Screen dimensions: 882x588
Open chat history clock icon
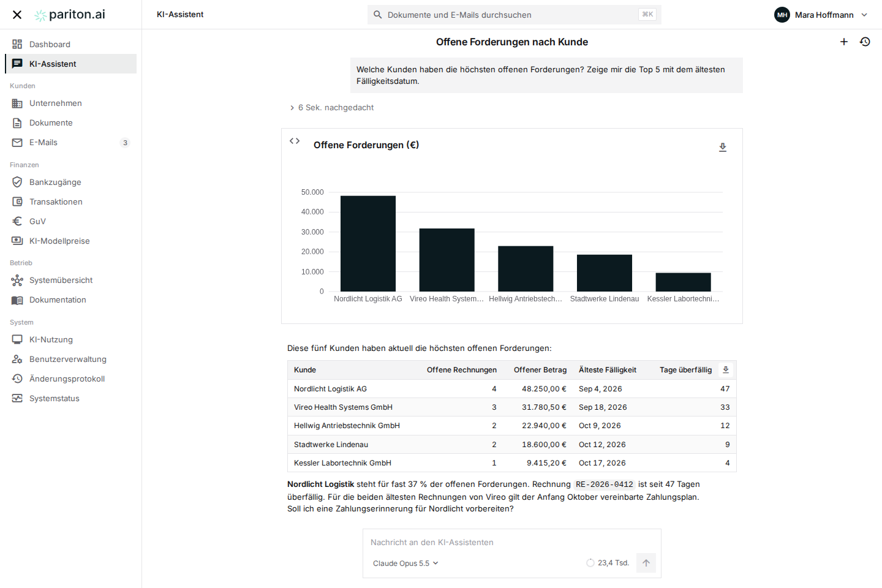(x=865, y=42)
